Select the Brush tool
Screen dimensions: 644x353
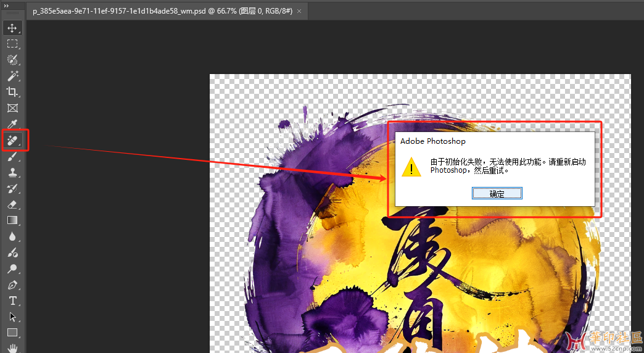click(x=12, y=156)
